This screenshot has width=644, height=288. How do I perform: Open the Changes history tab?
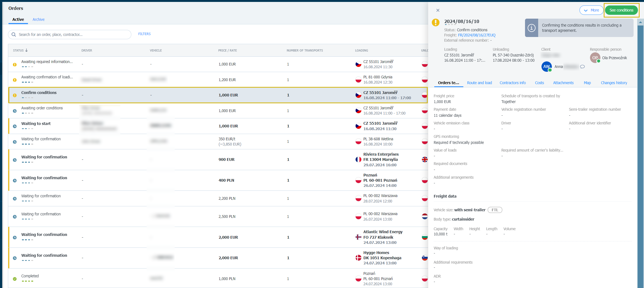click(x=614, y=83)
